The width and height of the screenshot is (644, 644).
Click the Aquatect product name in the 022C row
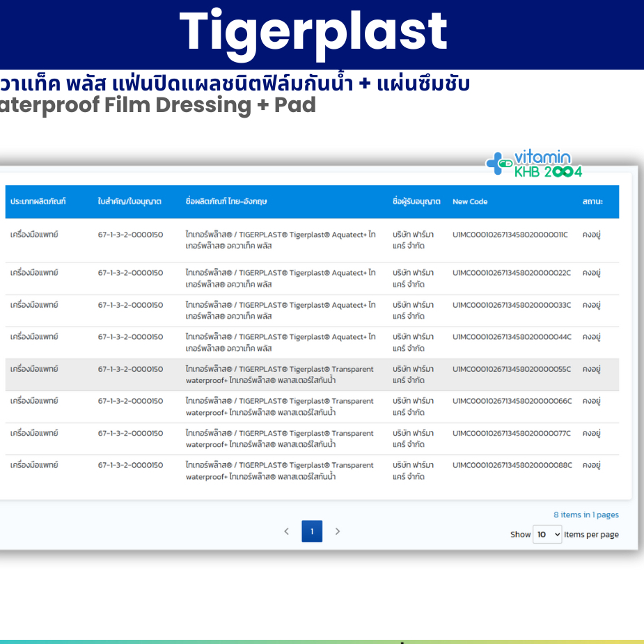pos(281,278)
